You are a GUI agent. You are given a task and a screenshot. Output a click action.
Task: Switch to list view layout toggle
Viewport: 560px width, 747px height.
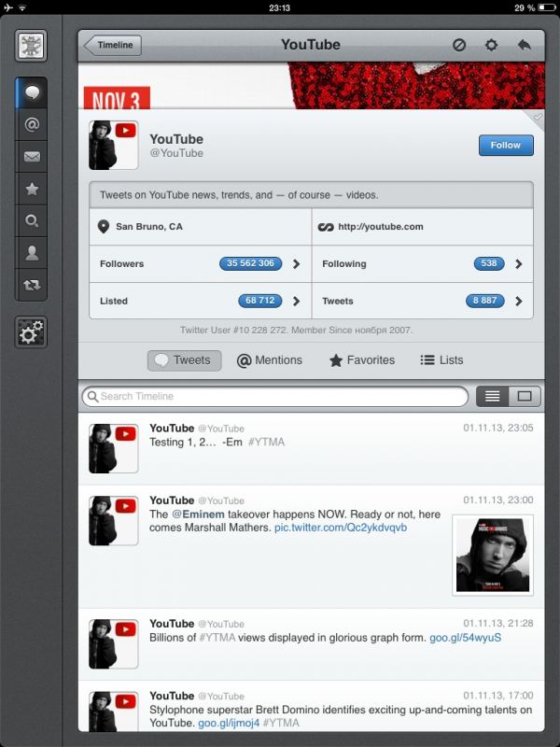(492, 397)
